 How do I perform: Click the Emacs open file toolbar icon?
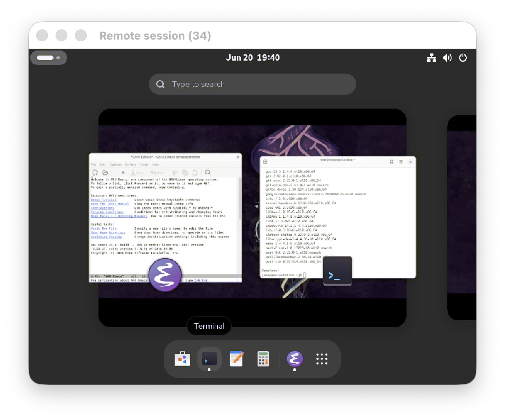105,173
